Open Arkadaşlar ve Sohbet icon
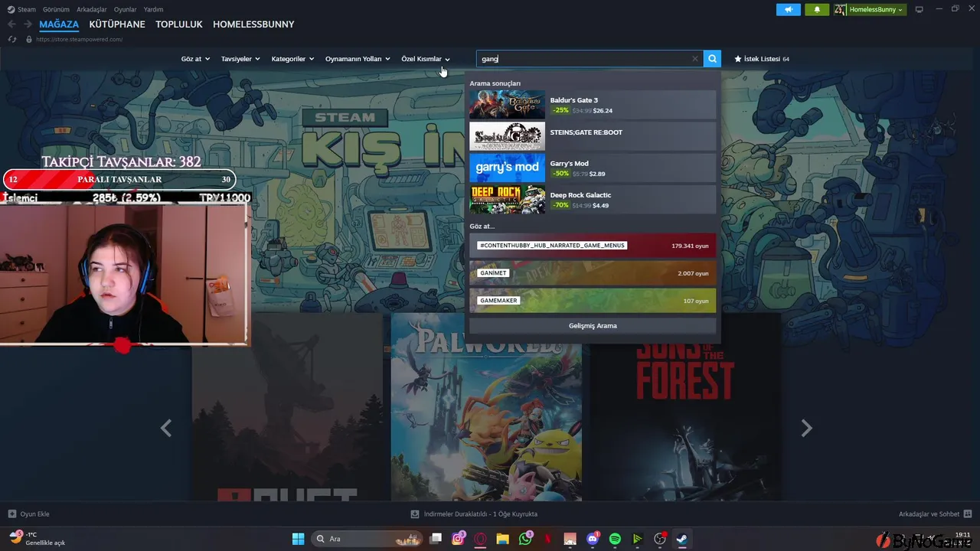This screenshot has height=551, width=980. tap(968, 514)
